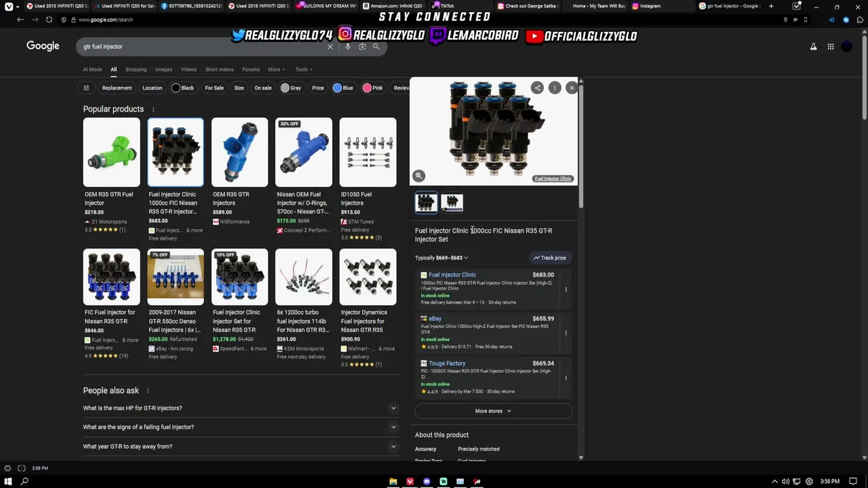Select the OEM R35 GTR Fuel Injector product
The image size is (868, 488).
111,176
